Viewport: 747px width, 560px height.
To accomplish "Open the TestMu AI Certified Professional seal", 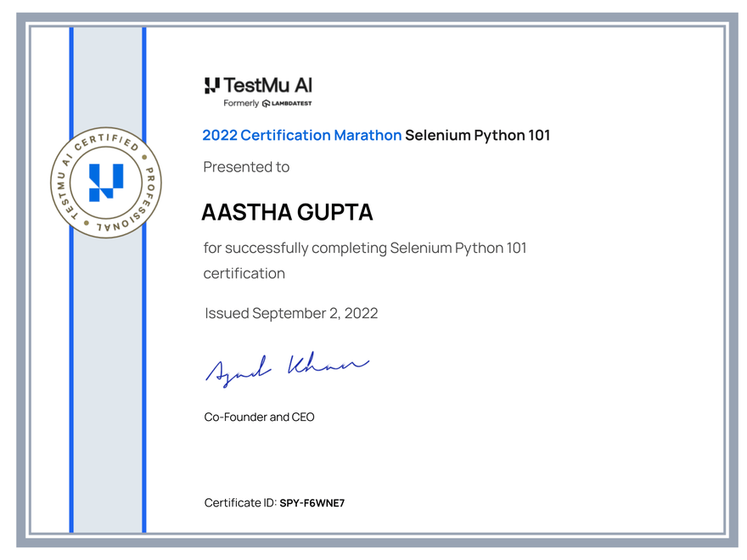I will (x=105, y=182).
